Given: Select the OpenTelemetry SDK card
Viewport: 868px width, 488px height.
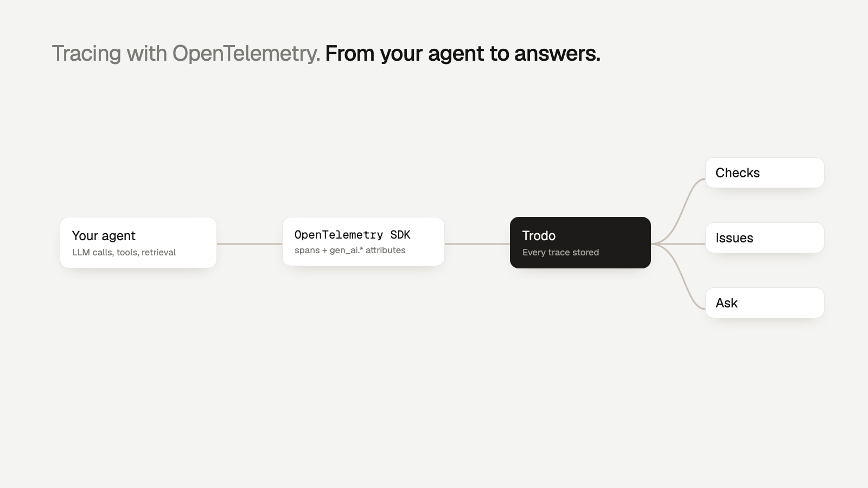Looking at the screenshot, I should coord(363,241).
